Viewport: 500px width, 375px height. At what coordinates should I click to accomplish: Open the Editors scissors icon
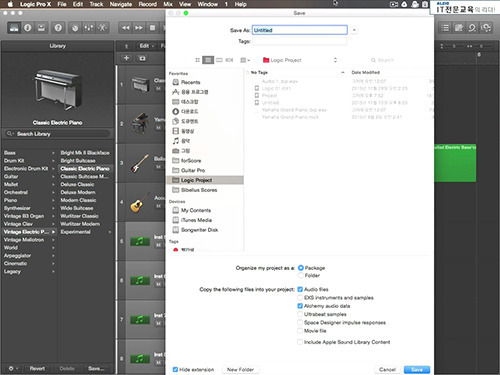102,28
